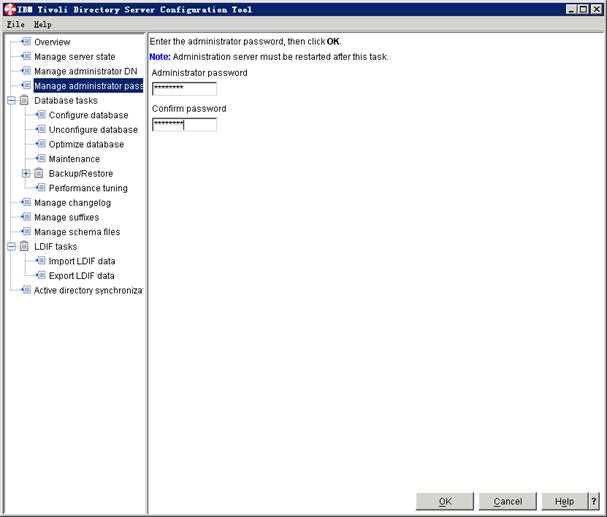Select Manage changelog
Screen dimensions: 607x517
coord(72,203)
